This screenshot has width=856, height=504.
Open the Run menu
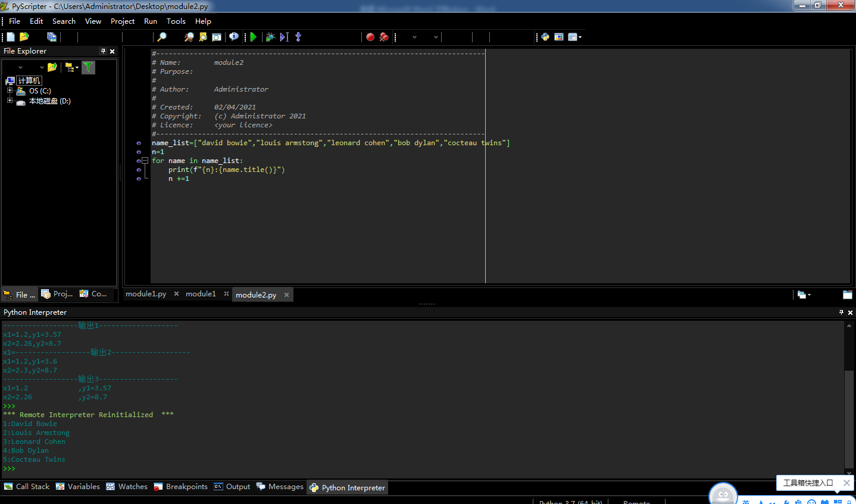[x=151, y=21]
